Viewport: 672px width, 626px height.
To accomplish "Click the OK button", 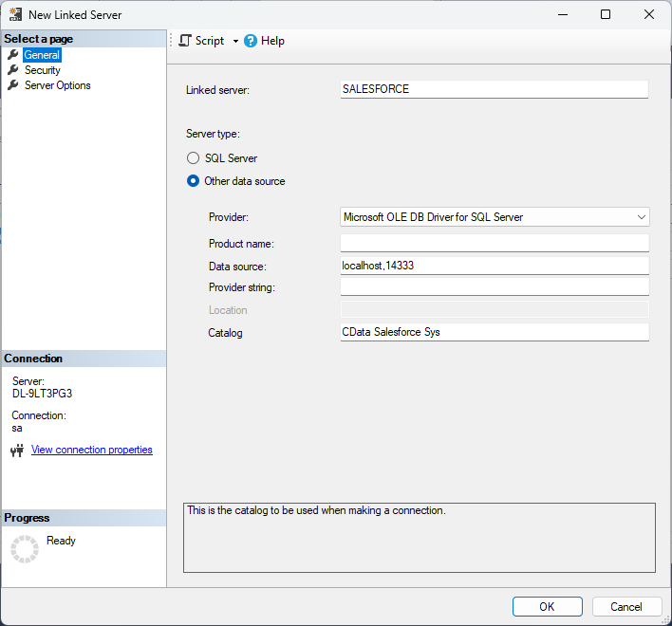I will tap(547, 607).
